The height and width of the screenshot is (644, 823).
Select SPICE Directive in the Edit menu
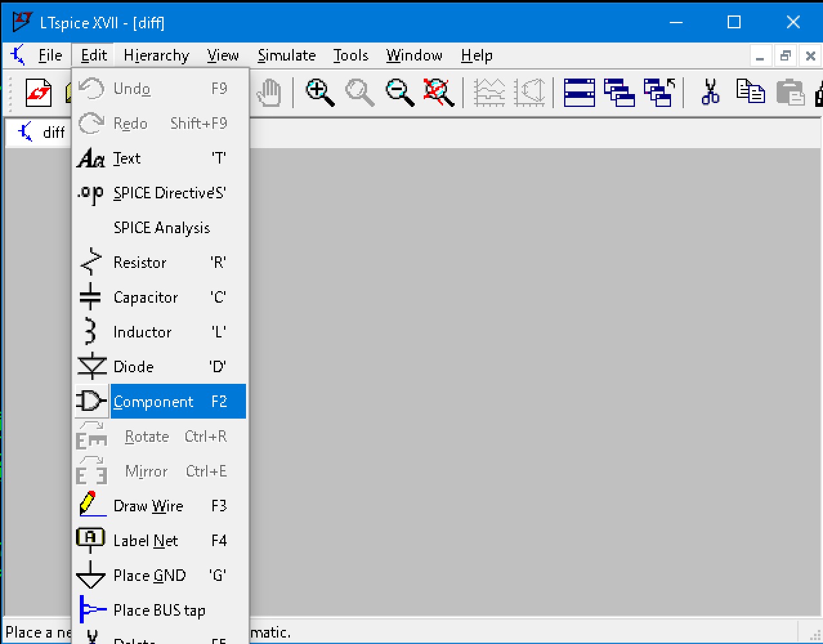[x=160, y=193]
